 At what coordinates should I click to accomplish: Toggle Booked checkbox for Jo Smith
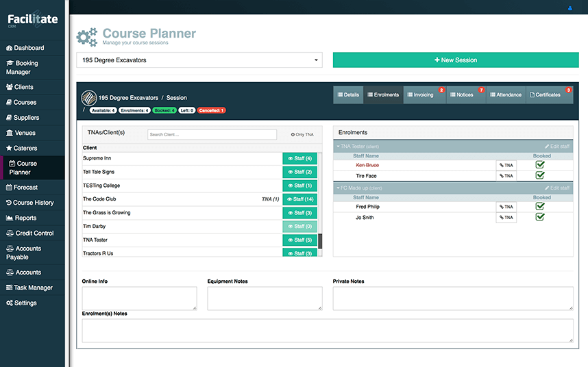pyautogui.click(x=540, y=217)
